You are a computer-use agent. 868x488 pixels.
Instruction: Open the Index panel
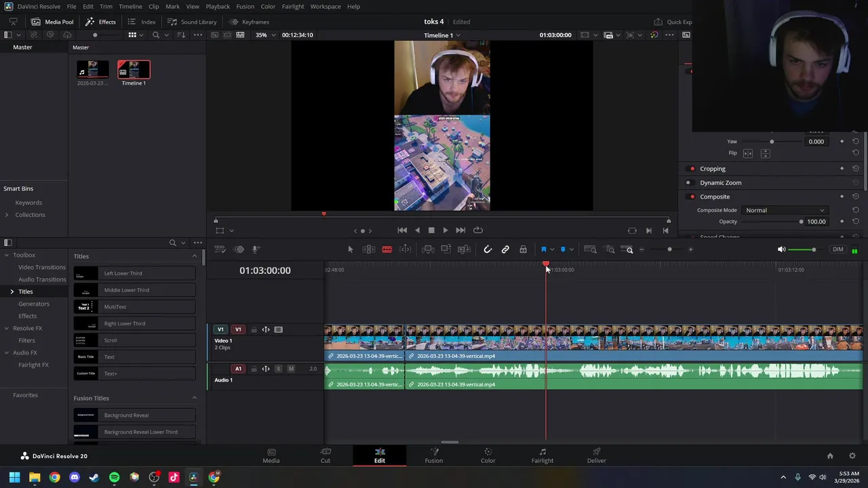point(142,22)
